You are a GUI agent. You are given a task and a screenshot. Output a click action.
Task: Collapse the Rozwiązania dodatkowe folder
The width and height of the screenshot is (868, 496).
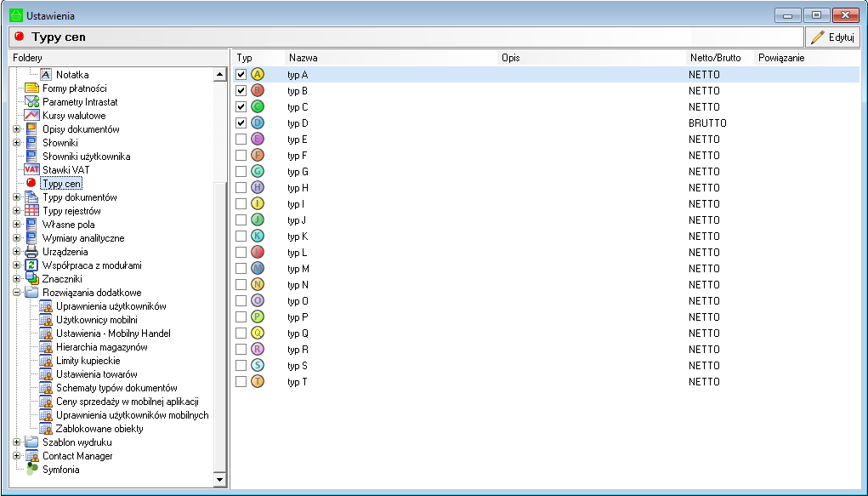[17, 293]
